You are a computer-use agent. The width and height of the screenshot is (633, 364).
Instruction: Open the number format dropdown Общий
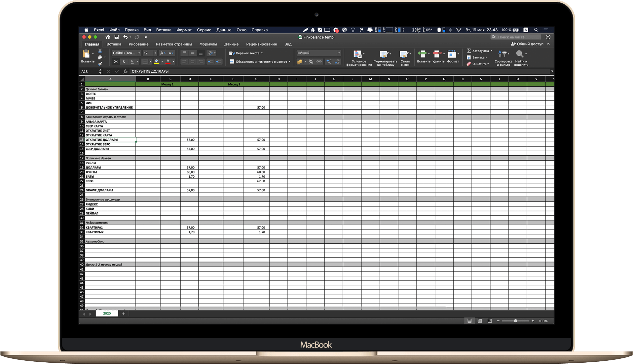tap(339, 53)
